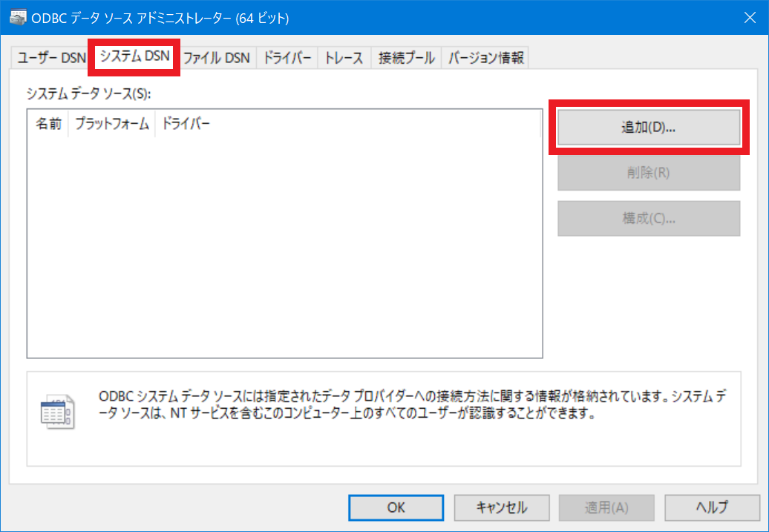769x532 pixels.
Task: Open the ドライバー tab
Action: (x=287, y=58)
